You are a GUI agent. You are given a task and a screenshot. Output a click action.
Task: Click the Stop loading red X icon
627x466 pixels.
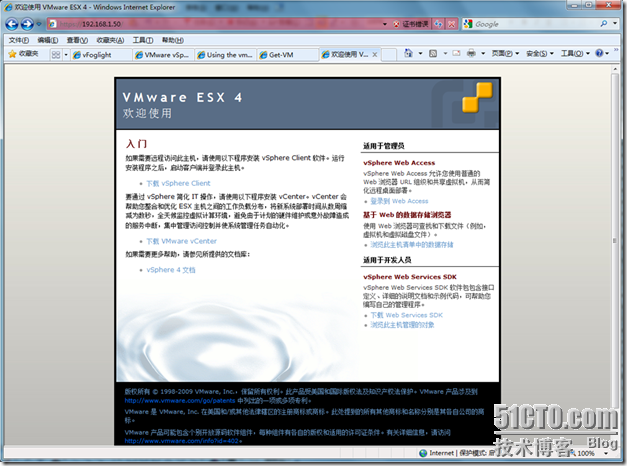point(451,24)
